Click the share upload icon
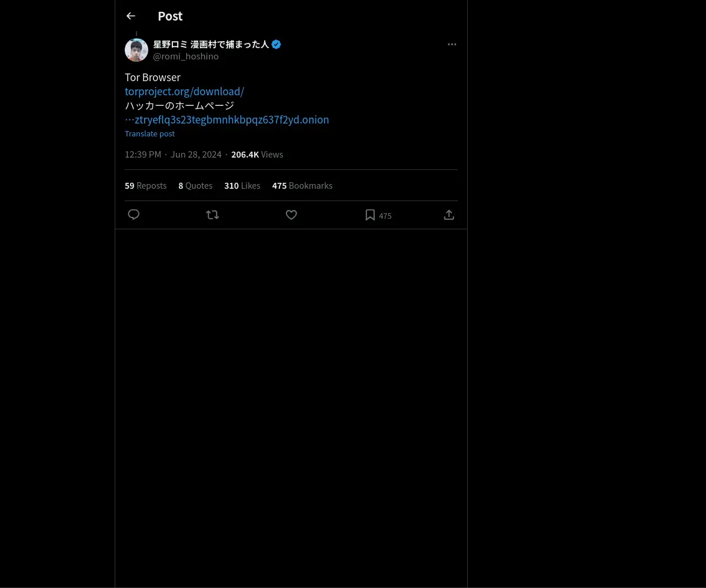The image size is (706, 588). 449,215
